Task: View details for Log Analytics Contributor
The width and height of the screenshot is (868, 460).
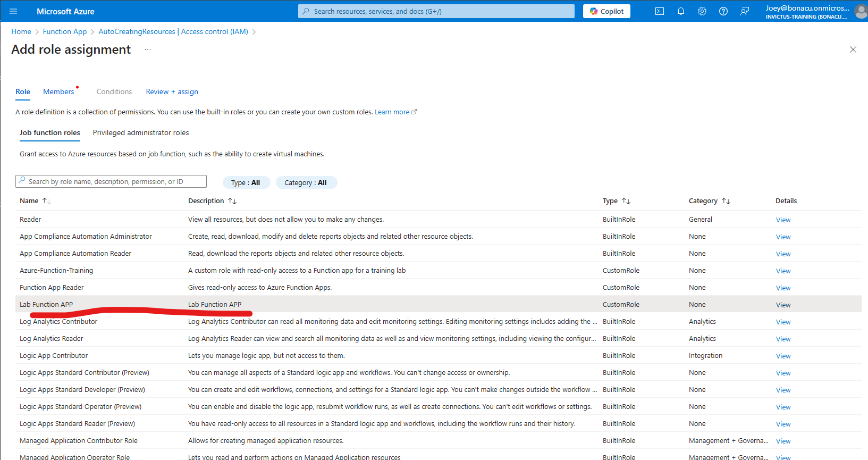Action: pyautogui.click(x=783, y=322)
